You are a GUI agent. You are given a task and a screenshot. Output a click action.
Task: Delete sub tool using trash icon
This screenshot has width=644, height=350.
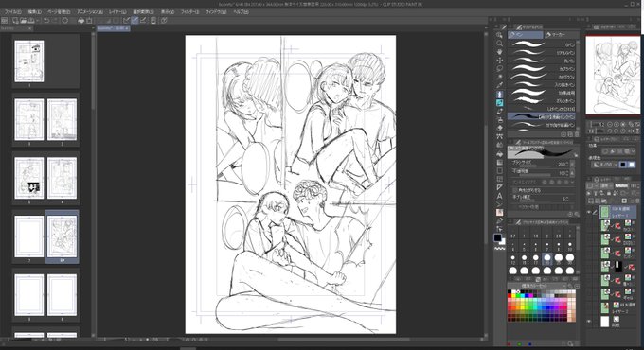[x=577, y=134]
